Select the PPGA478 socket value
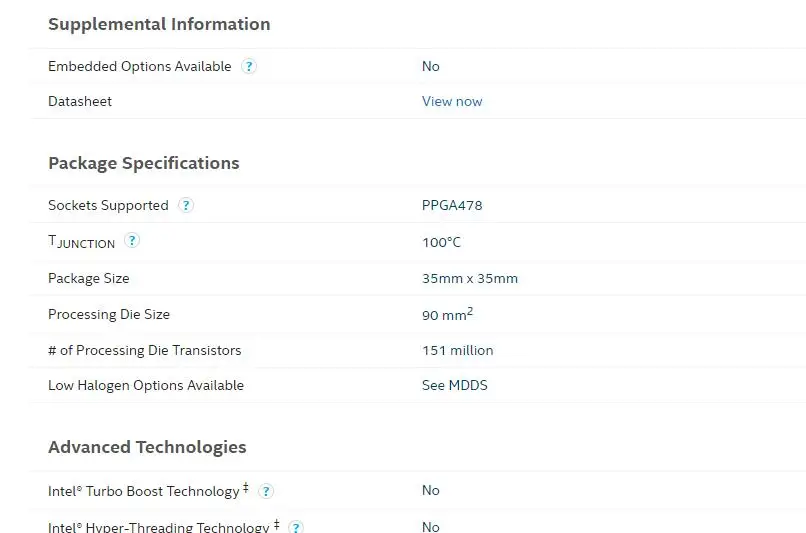Screen dimensions: 806x533 click(452, 205)
